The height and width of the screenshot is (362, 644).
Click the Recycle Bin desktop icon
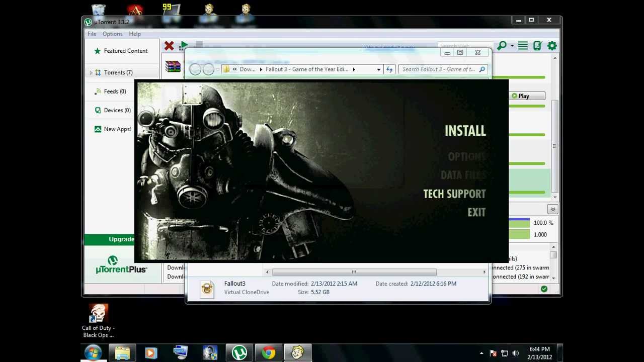[98, 10]
